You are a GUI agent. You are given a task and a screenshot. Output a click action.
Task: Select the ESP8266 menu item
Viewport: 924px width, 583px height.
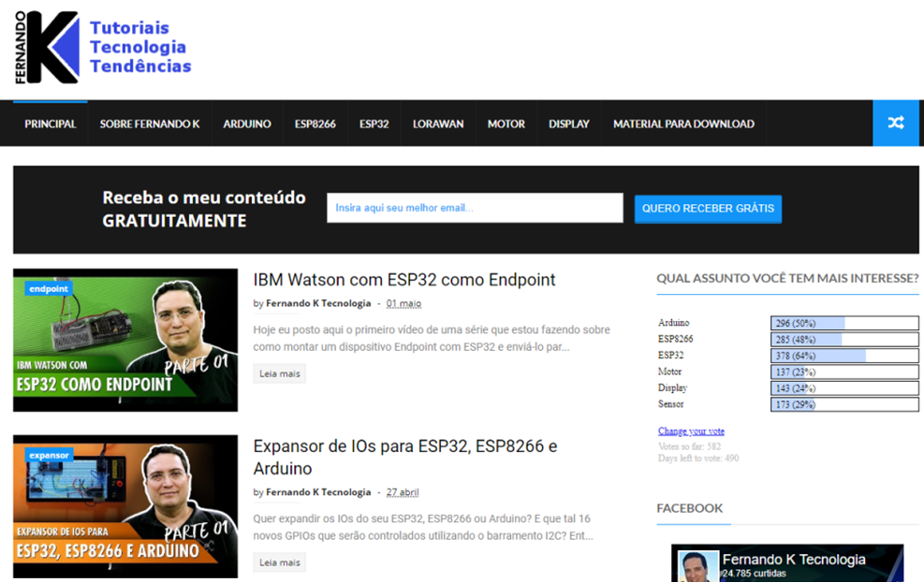click(x=315, y=124)
